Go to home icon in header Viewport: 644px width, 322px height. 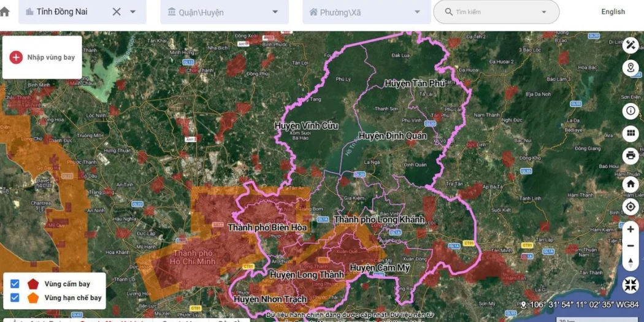[x=4, y=12]
